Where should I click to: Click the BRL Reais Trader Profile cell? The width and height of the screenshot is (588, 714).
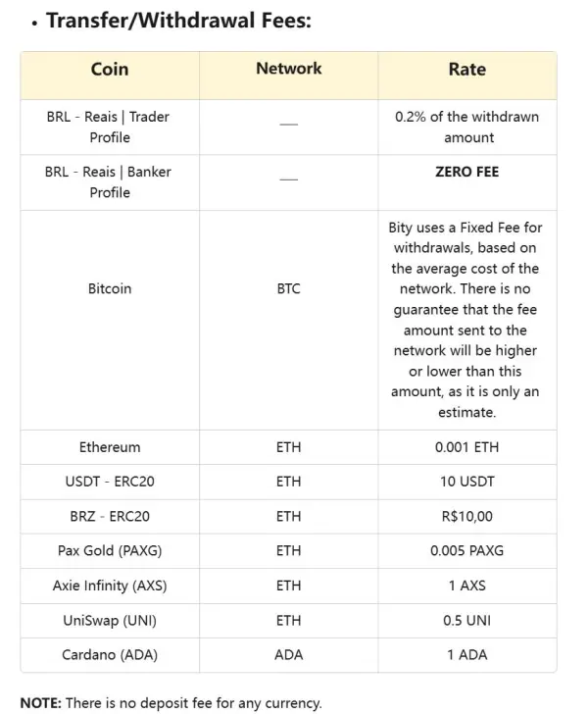(110, 127)
